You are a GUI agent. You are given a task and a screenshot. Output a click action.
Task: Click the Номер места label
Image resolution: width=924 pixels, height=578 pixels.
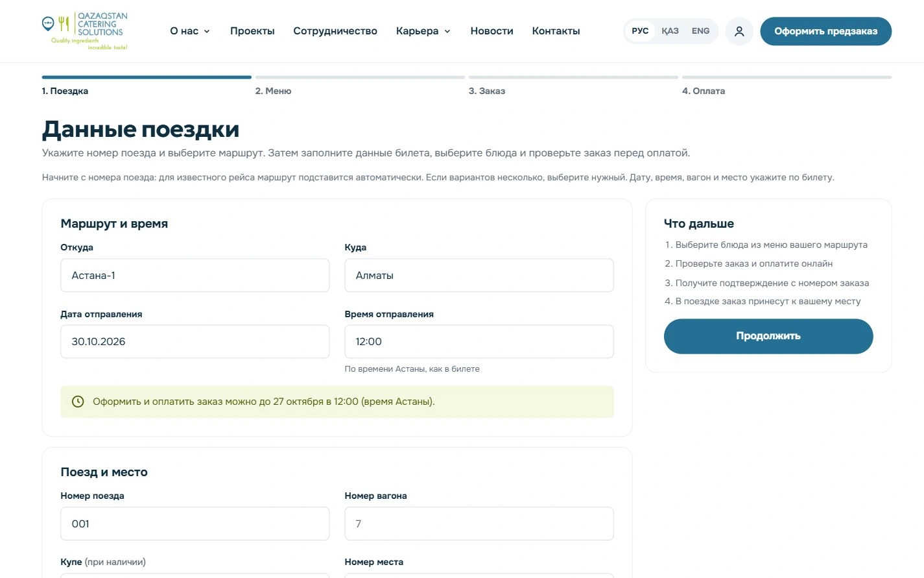tap(374, 562)
